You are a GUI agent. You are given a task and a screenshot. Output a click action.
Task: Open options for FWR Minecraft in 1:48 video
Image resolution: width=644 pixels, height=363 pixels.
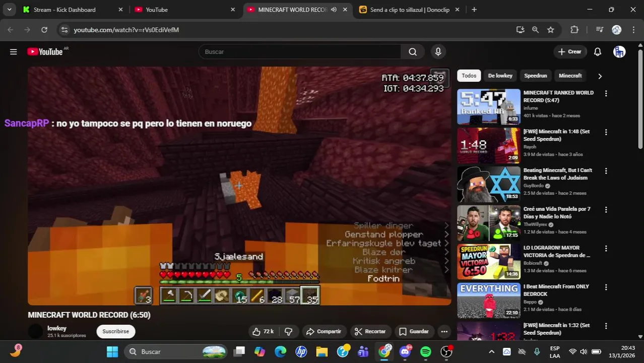click(606, 132)
